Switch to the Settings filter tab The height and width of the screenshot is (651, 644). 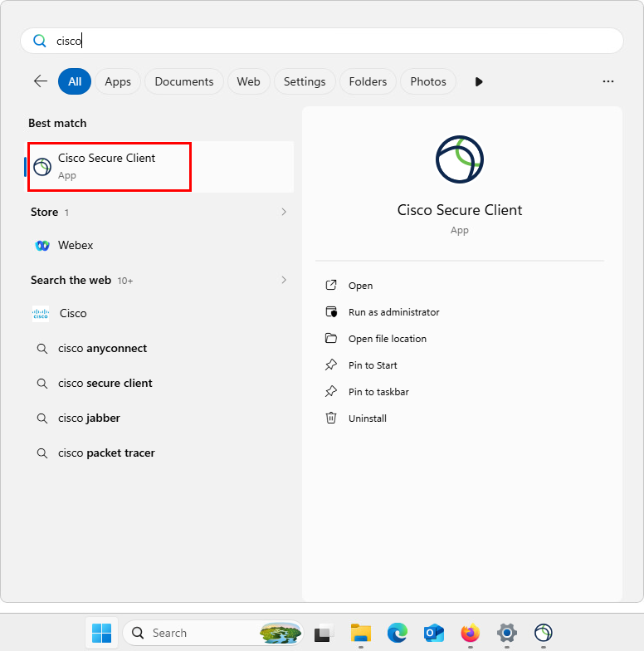point(305,81)
